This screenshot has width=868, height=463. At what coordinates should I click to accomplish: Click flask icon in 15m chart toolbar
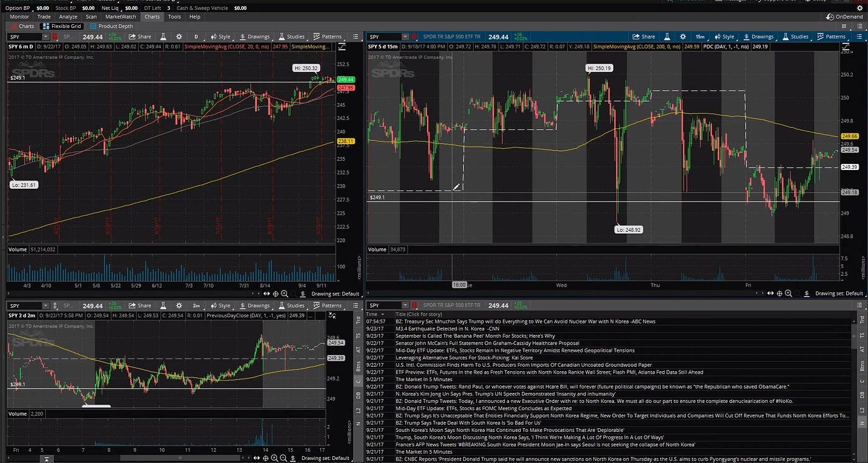point(667,37)
